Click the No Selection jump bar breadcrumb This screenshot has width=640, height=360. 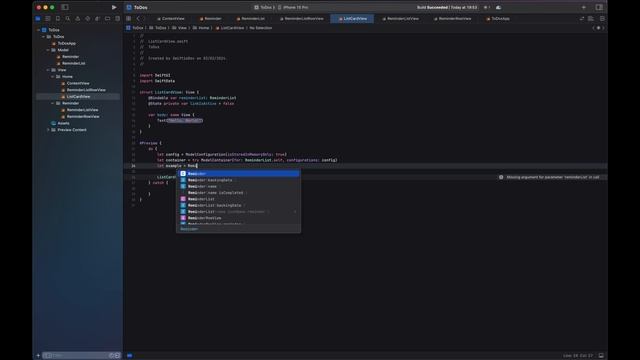(260, 28)
